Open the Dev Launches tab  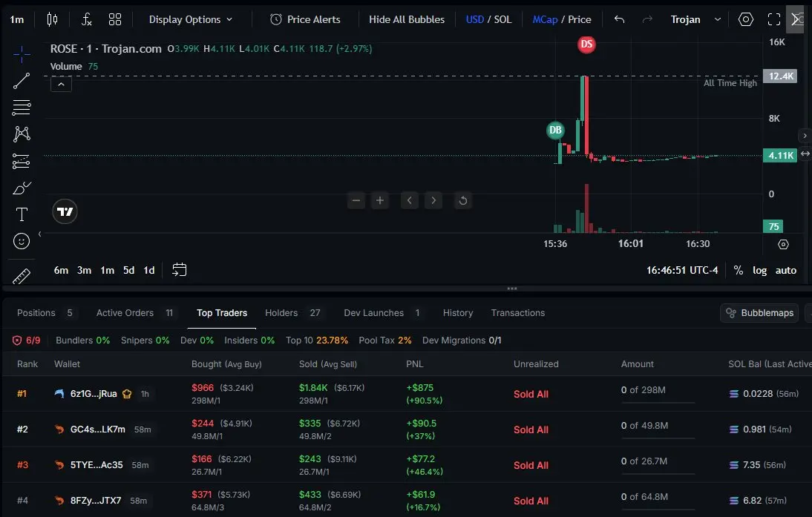[x=382, y=312]
